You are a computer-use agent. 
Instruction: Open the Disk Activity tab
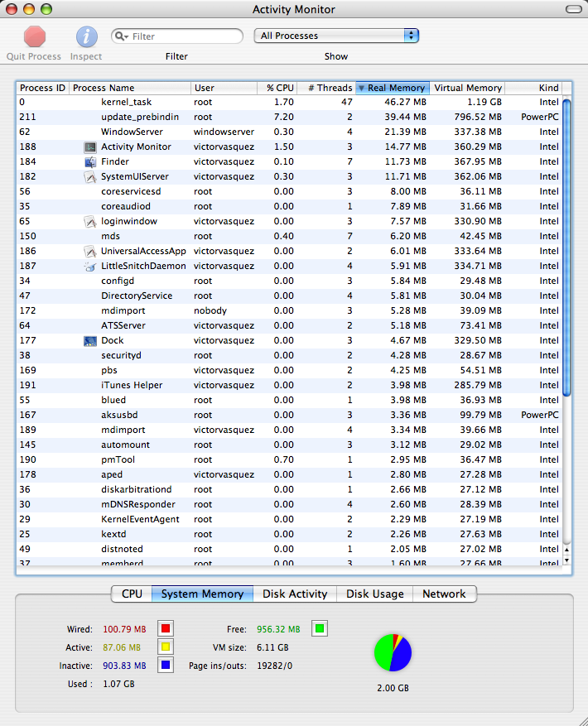pos(295,594)
